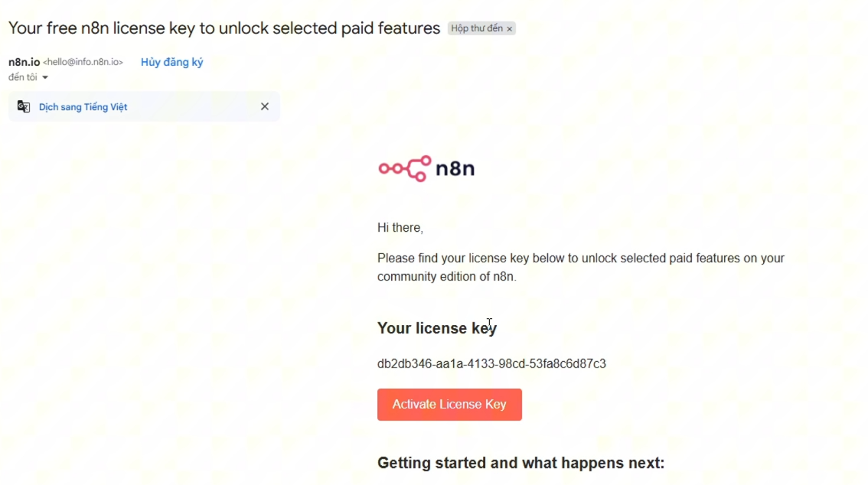Viewport: 868px width, 485px height.
Task: Click the Hi there greeting text
Action: [400, 227]
